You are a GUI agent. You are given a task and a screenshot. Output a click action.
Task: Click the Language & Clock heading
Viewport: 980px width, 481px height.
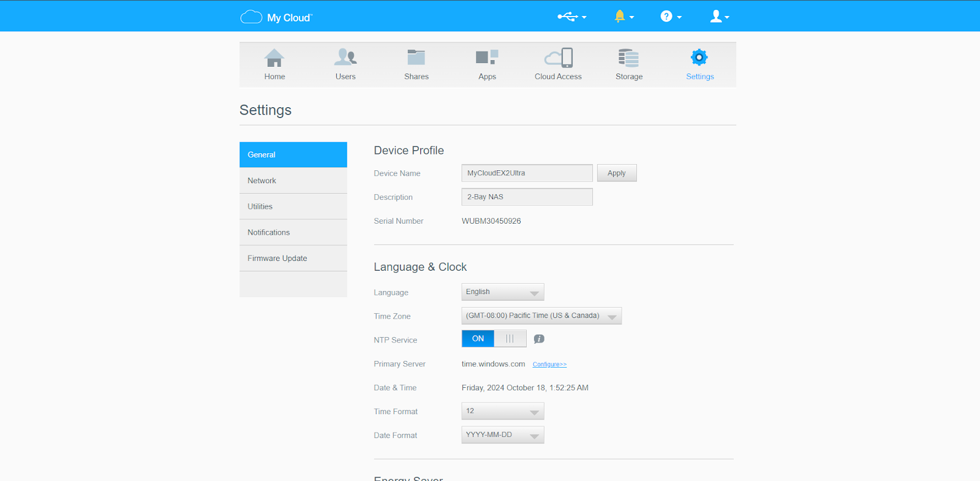(x=420, y=267)
